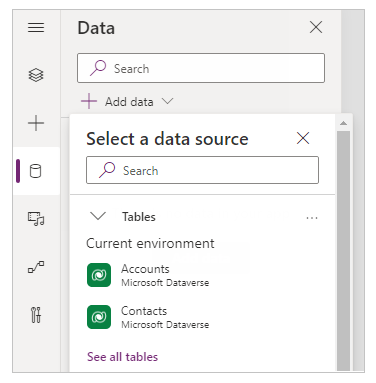Open the Media icon in sidebar
This screenshot has width=376, height=383.
pyautogui.click(x=36, y=219)
